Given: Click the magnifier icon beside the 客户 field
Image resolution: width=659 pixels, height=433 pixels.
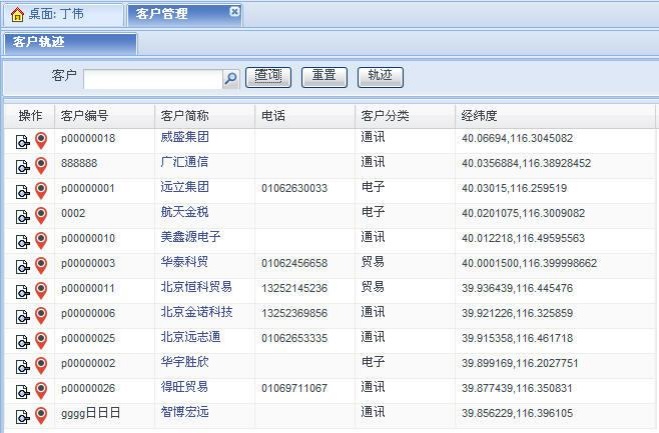Looking at the screenshot, I should (231, 78).
